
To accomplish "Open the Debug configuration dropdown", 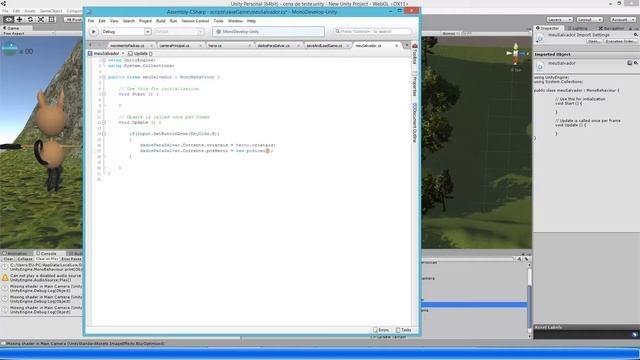I will click(126, 31).
